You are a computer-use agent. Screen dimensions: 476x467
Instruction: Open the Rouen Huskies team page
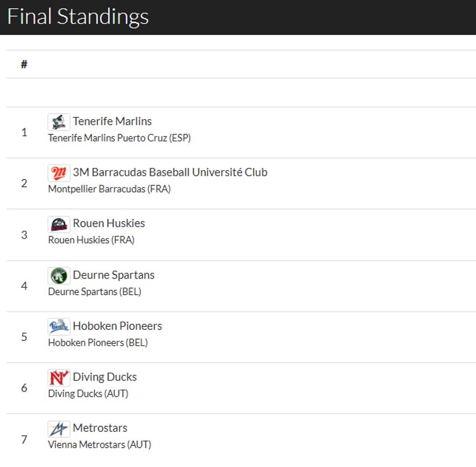(x=109, y=223)
